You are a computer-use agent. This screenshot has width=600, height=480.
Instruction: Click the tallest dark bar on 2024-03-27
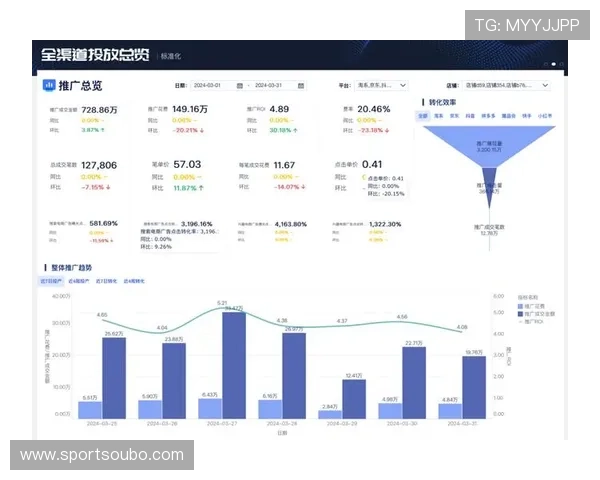(234, 366)
